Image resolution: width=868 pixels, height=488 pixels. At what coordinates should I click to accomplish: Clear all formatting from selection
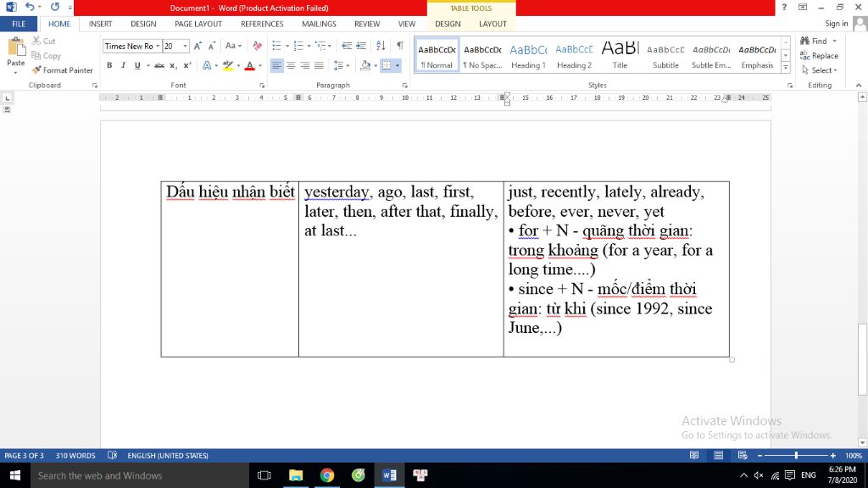(258, 46)
